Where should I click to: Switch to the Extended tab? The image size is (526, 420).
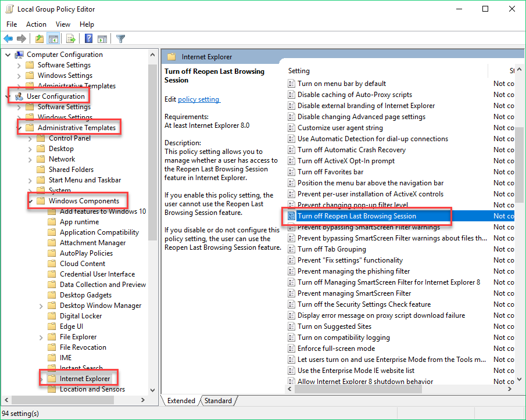pos(181,401)
